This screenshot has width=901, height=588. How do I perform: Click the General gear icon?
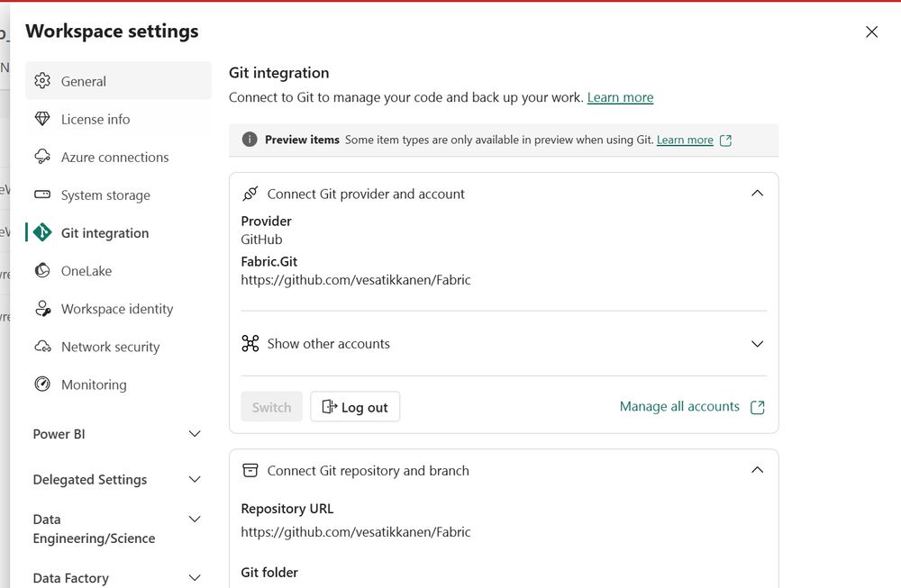[42, 81]
